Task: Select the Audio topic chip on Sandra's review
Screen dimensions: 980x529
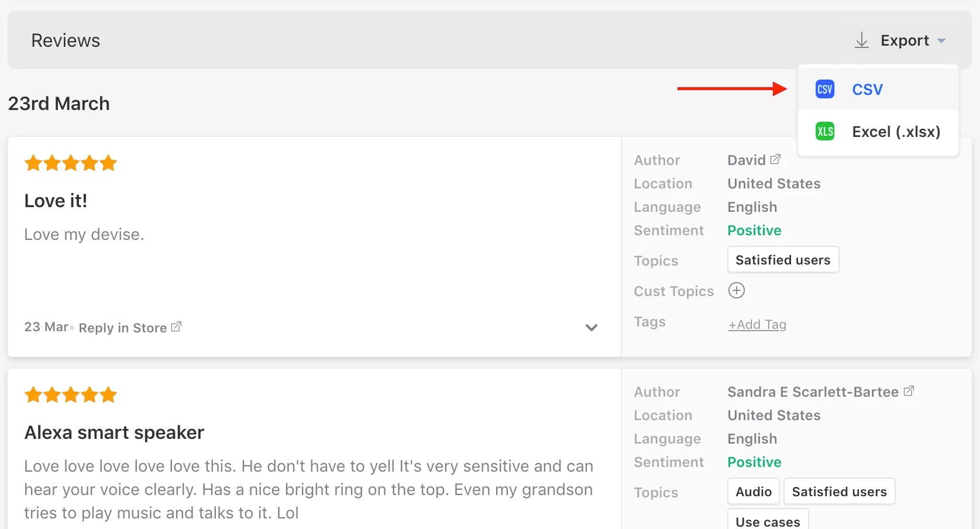Action: [753, 492]
